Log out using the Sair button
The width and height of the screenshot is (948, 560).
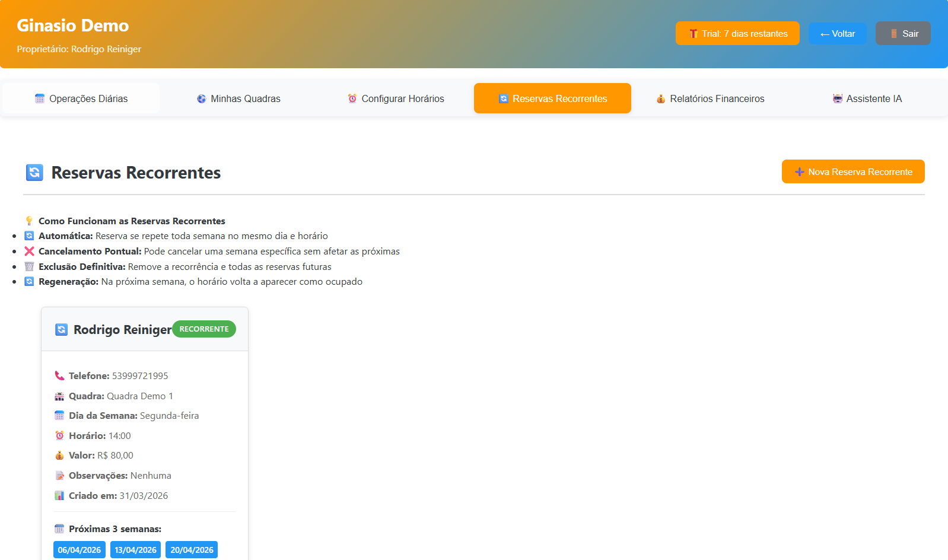(x=903, y=34)
